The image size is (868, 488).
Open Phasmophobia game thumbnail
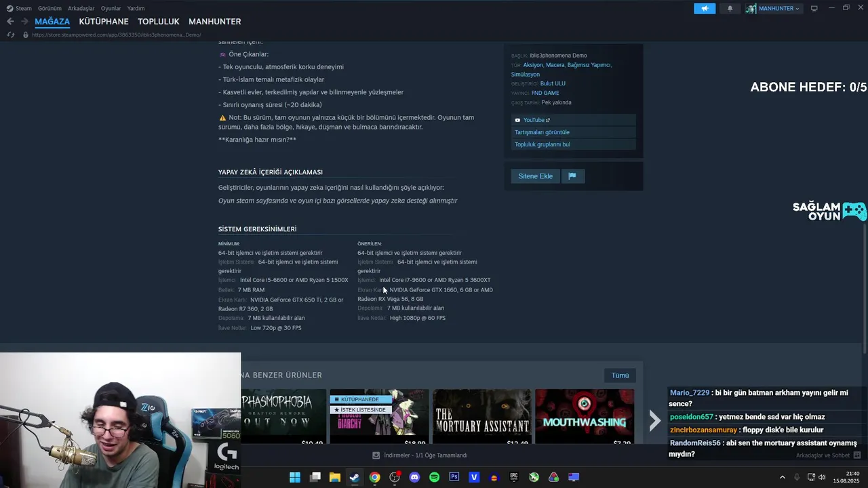[x=283, y=416]
